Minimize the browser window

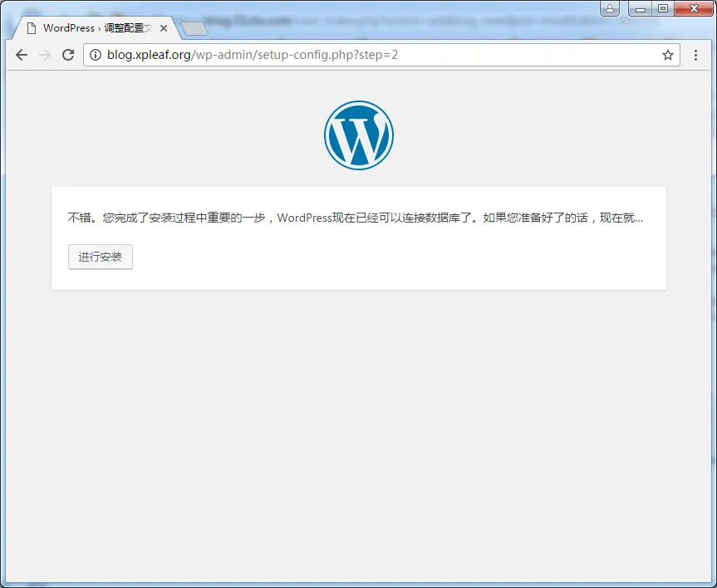pyautogui.click(x=641, y=8)
